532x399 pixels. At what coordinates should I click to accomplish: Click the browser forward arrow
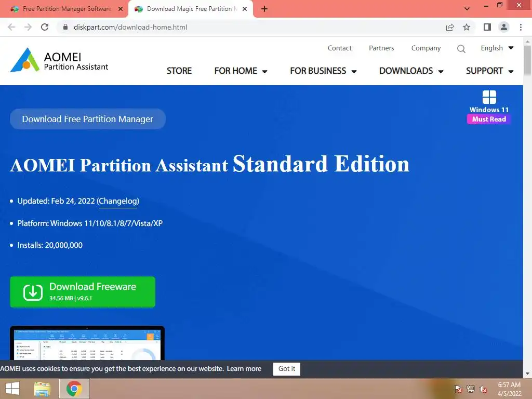28,27
